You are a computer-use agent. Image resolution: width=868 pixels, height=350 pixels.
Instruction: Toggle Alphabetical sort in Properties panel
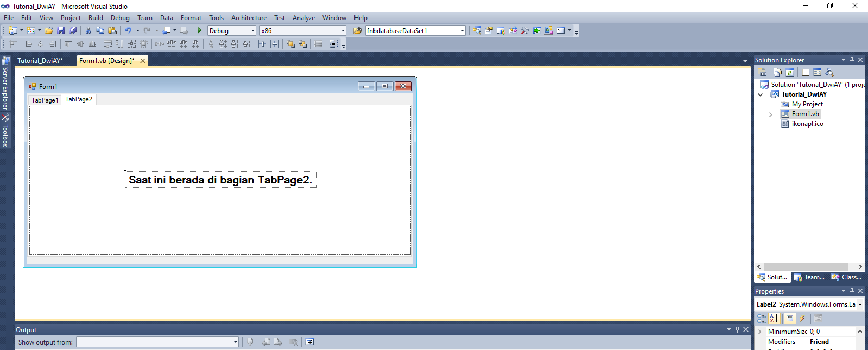774,319
